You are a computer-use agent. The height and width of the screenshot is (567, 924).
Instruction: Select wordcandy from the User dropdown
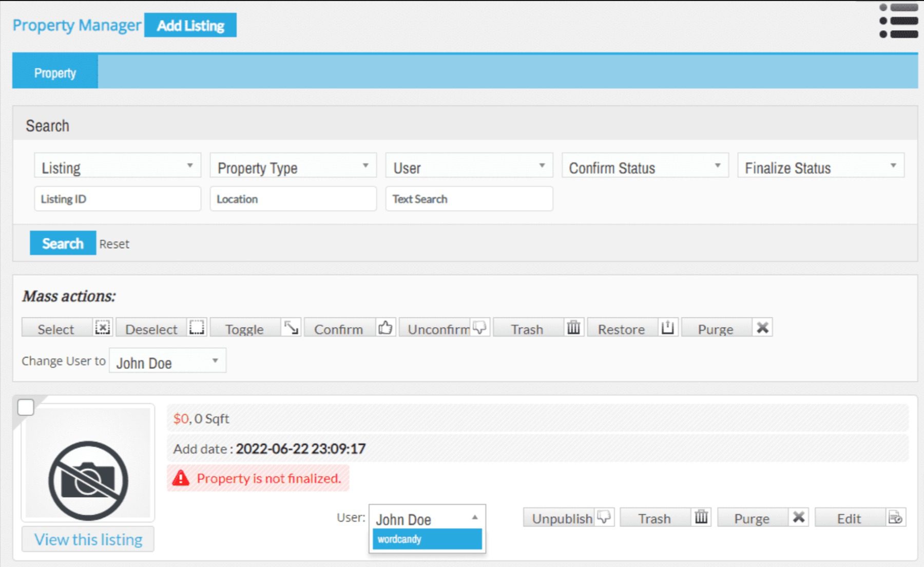coord(427,539)
